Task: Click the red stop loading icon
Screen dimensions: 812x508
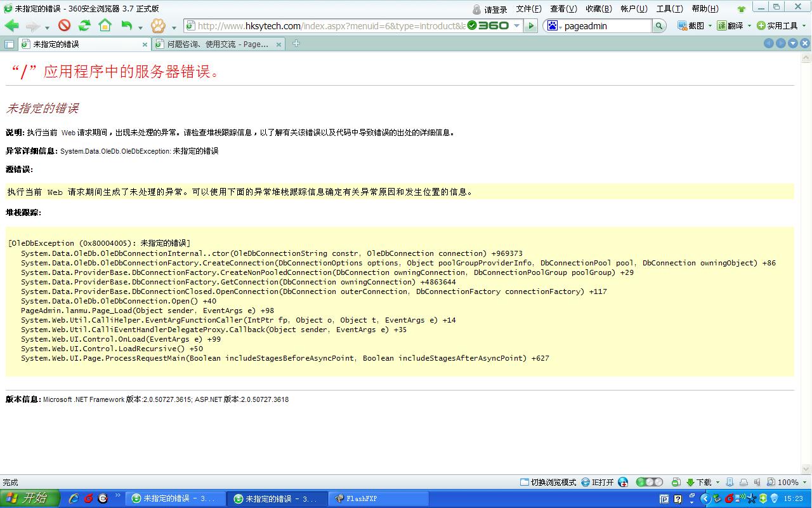Action: (x=64, y=25)
